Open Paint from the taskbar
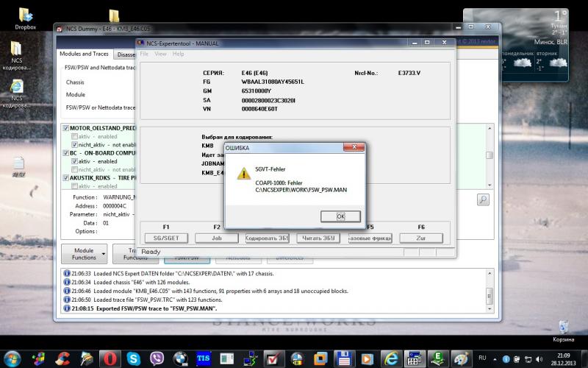The height and width of the screenshot is (368, 588). pos(461,358)
